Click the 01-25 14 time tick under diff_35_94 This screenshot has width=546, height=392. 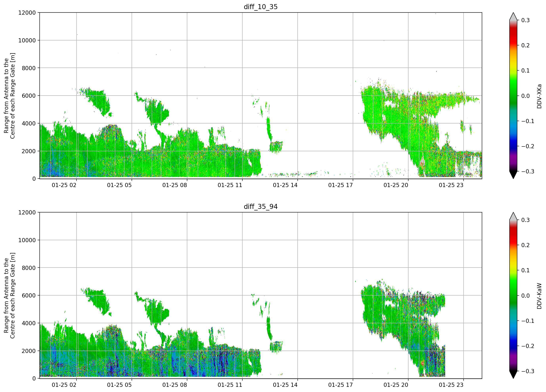[285, 385]
